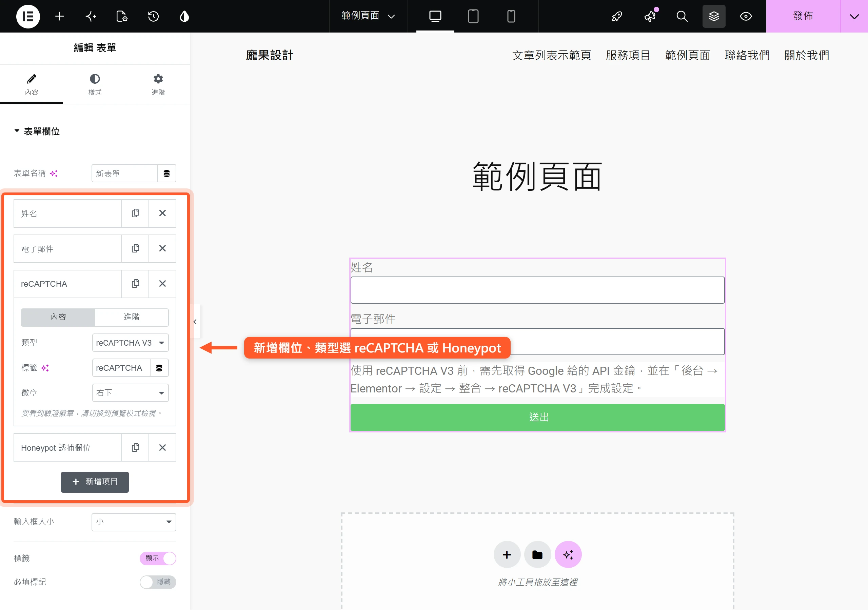Open 文章列表示範頁 nav menu item
This screenshot has height=610, width=868.
(x=552, y=56)
